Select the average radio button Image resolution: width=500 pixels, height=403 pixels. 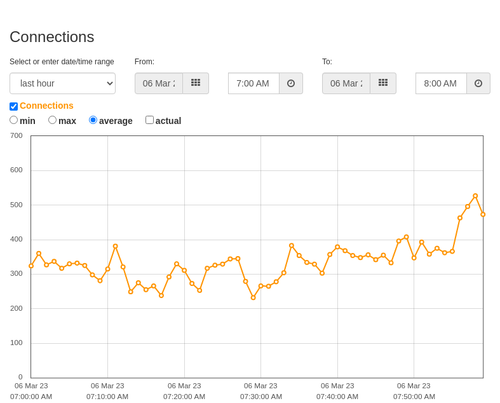[93, 120]
